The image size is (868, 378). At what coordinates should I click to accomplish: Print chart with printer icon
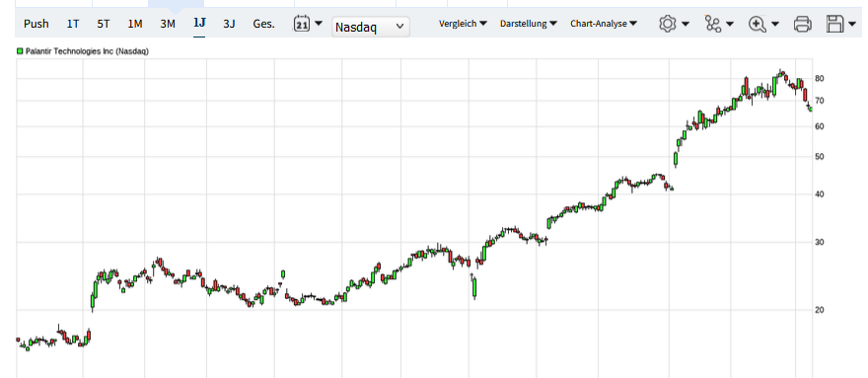(x=802, y=24)
